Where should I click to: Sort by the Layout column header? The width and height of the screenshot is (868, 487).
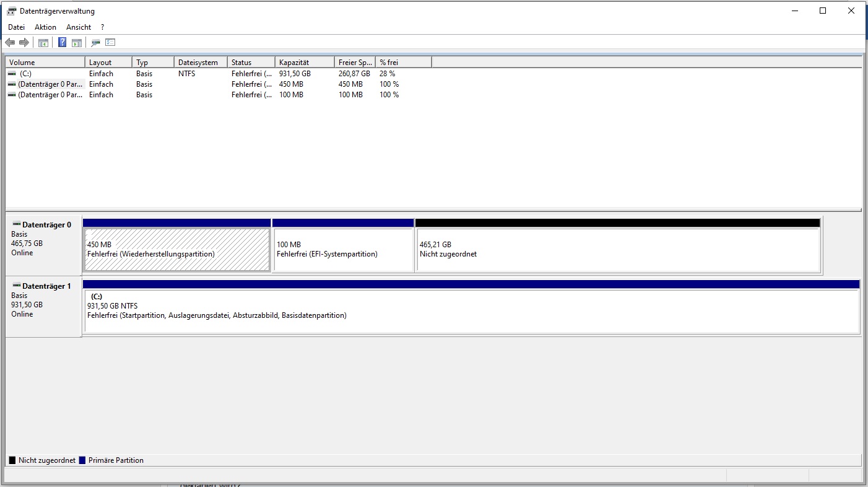coord(108,63)
